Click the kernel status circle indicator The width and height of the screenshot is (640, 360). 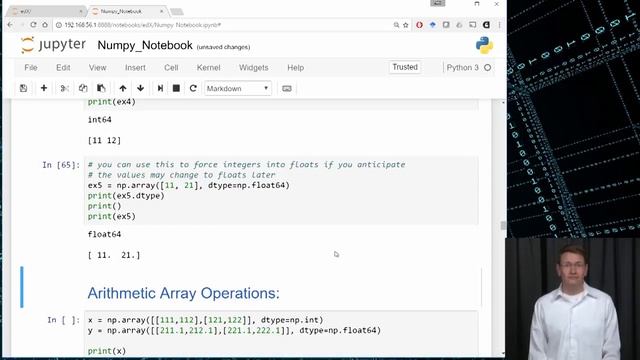[x=487, y=68]
